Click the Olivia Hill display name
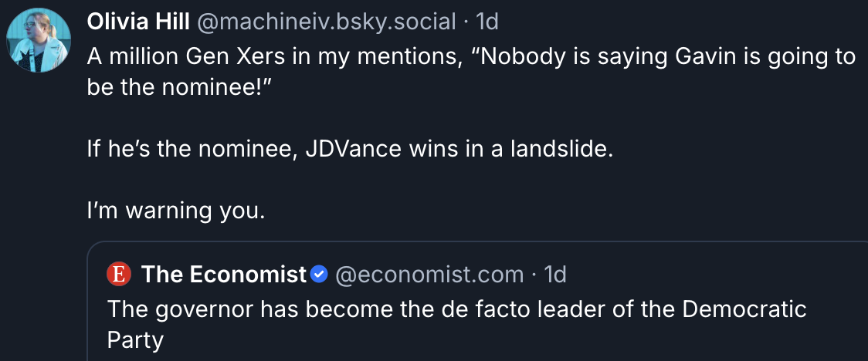868x361 pixels. [x=138, y=22]
